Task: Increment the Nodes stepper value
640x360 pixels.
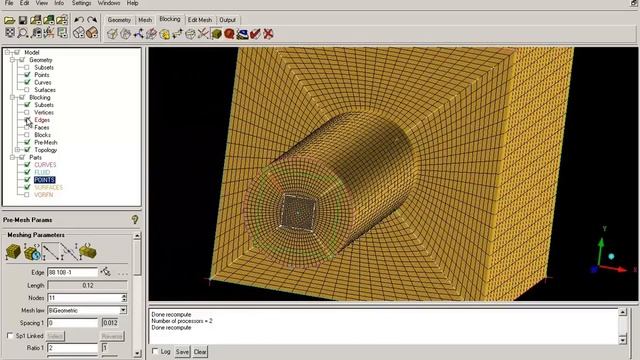Action: 124,296
